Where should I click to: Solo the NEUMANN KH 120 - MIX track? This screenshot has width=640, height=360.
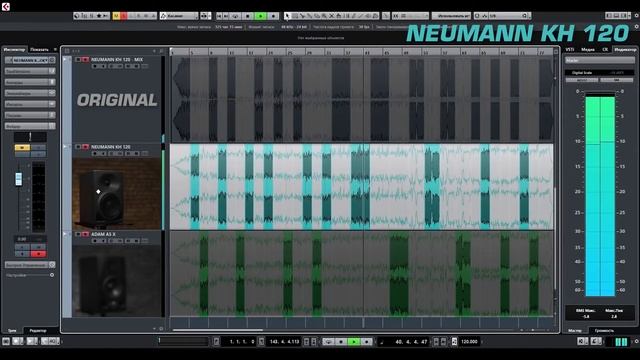pyautogui.click(x=85, y=60)
